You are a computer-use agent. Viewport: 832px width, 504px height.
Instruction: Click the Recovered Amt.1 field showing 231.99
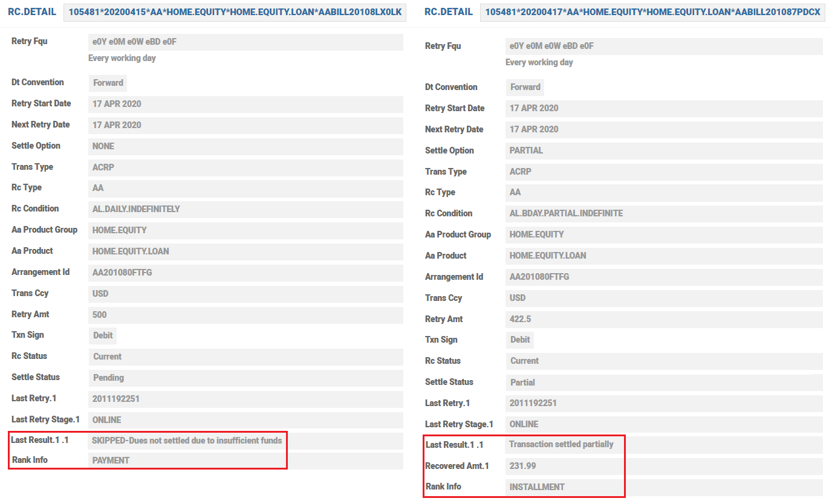coord(663,466)
